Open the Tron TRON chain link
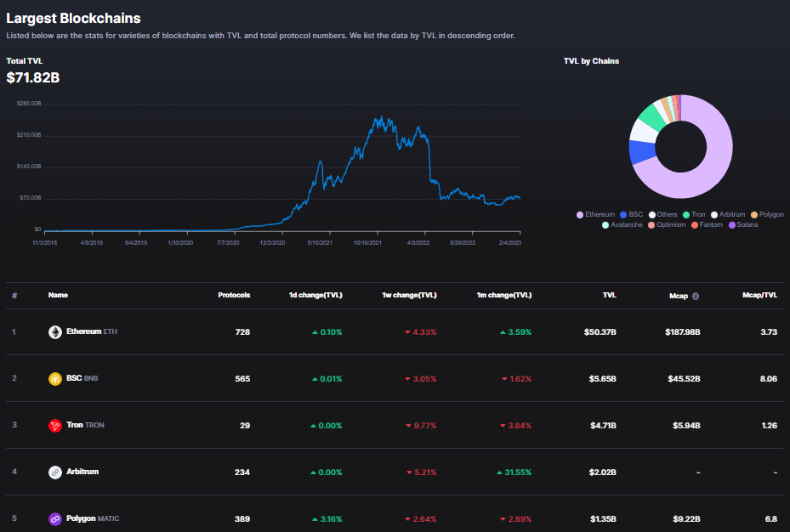790x532 pixels. point(85,425)
